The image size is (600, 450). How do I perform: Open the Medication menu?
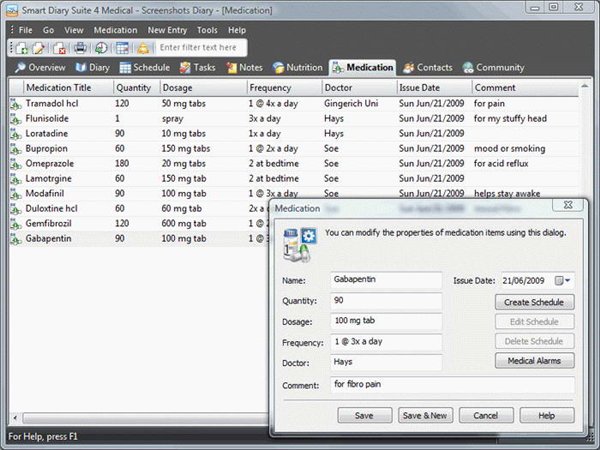pos(115,30)
